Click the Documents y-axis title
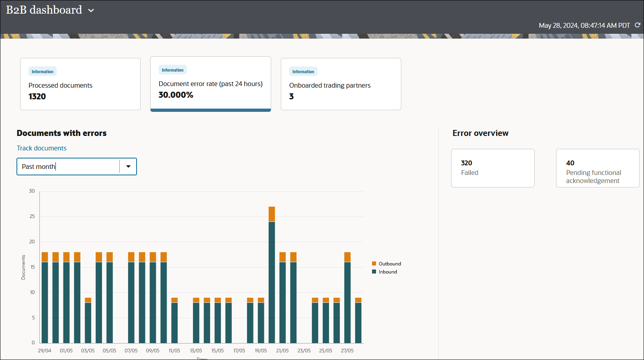This screenshot has width=644, height=360. 23,267
